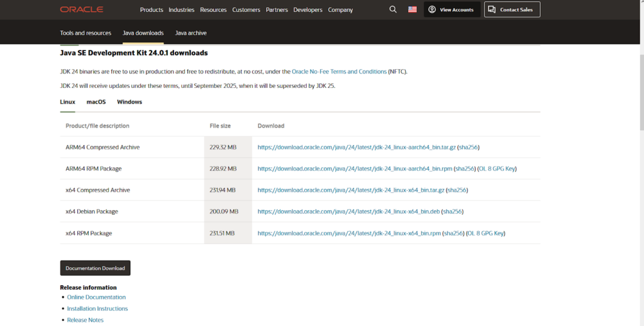Click the US flag country selector
This screenshot has height=326, width=644.
tap(413, 9)
